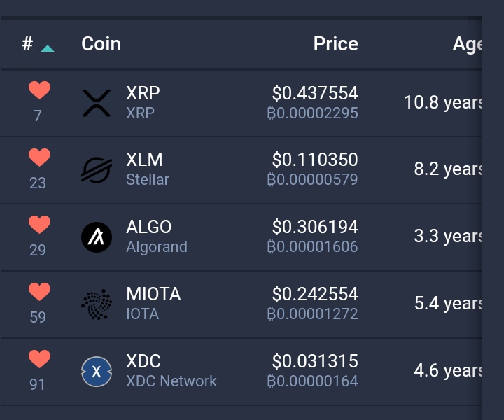Screen dimensions: 504x420
Task: Click the XRP coin logo icon
Action: pos(97,103)
